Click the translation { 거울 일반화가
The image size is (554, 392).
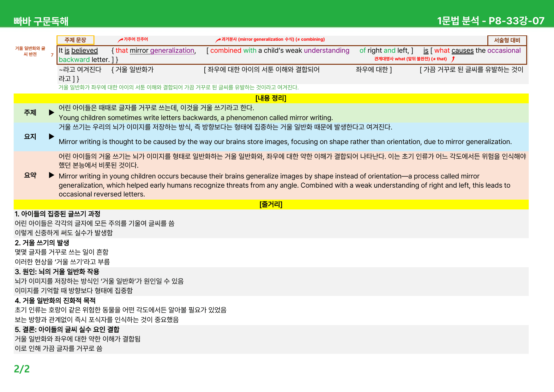tap(132, 69)
